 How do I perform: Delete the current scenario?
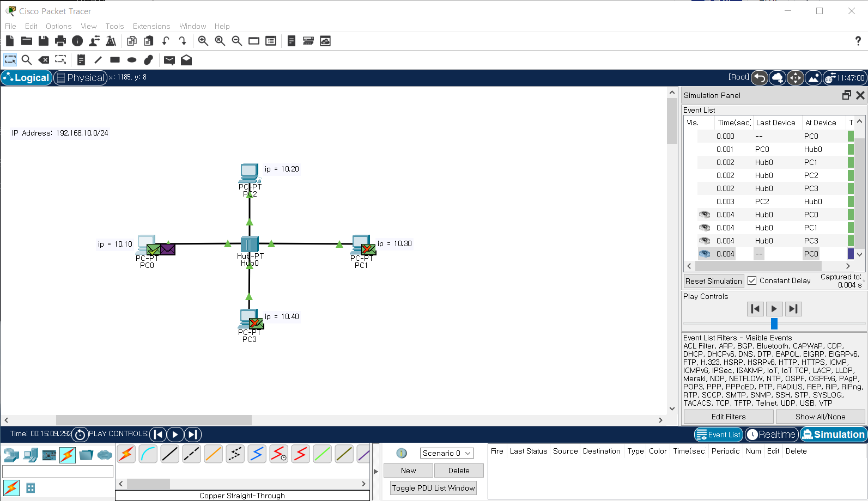coord(459,471)
